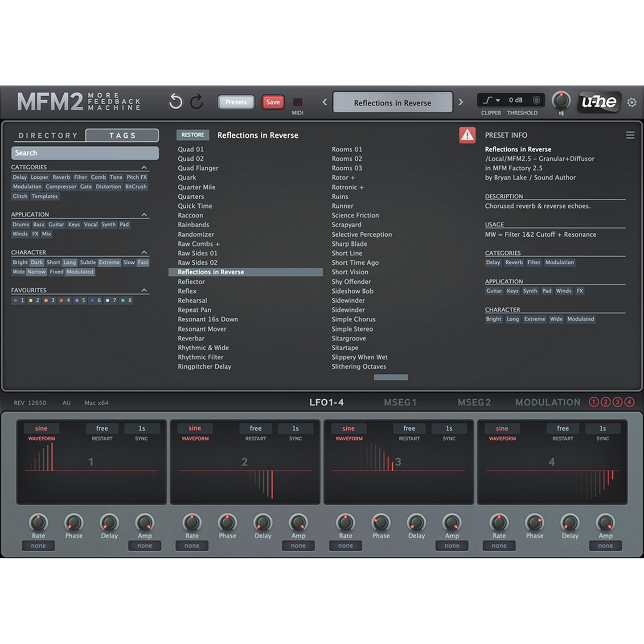Go to next preset with right arrow
This screenshot has width=644, height=644.
461,102
